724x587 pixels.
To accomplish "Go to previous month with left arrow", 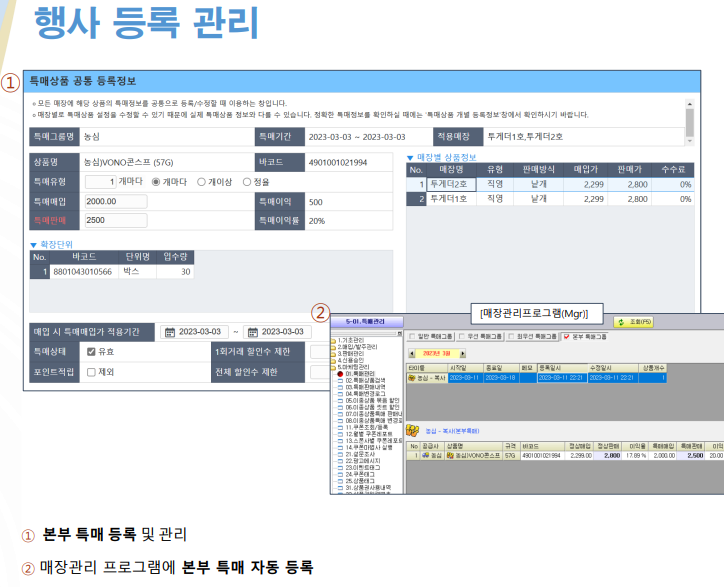I will tap(412, 354).
